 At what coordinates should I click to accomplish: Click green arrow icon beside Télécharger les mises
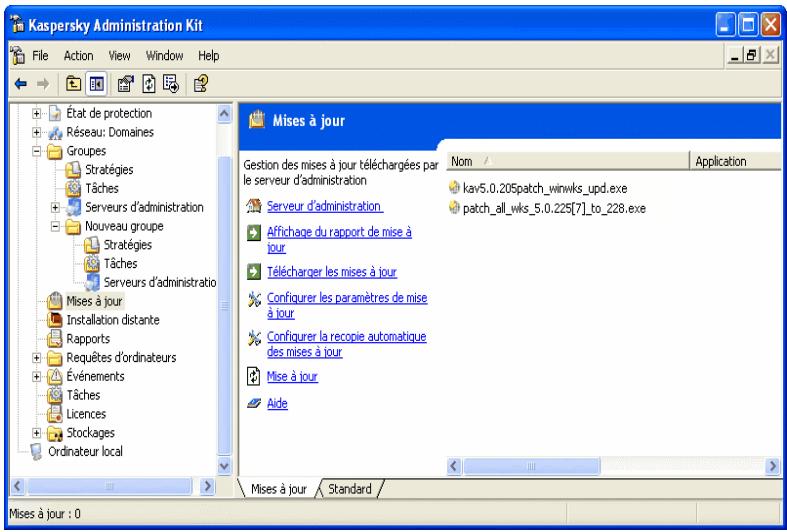pos(254,272)
